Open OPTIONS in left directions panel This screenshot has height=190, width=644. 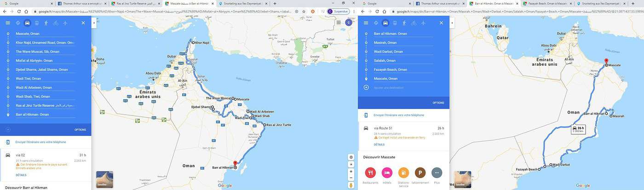coord(80,130)
